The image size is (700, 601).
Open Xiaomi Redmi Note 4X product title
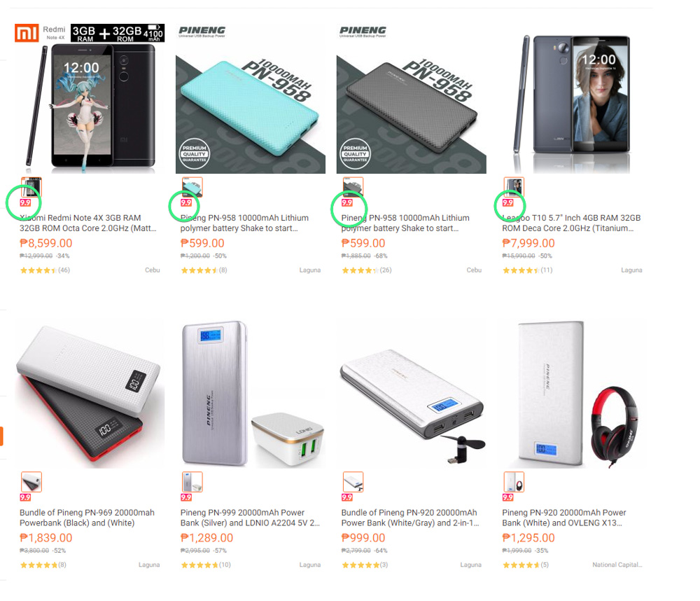pos(88,223)
